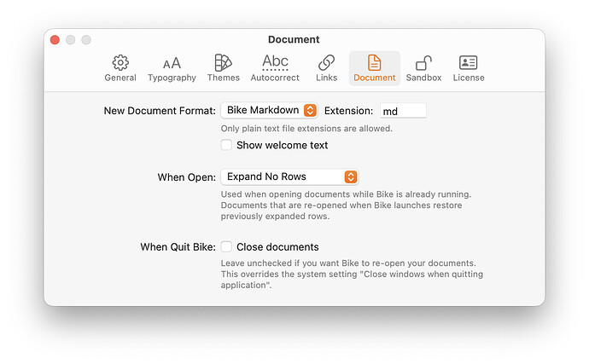
Task: Open the Themes swatches icon
Action: pyautogui.click(x=224, y=62)
